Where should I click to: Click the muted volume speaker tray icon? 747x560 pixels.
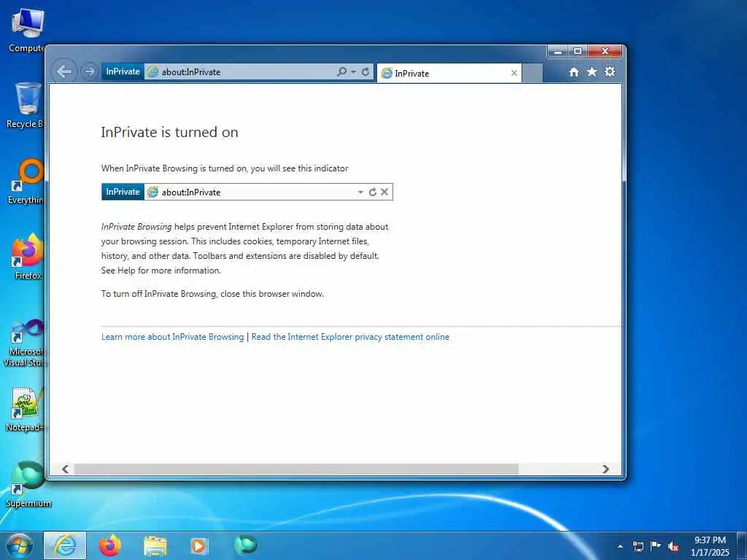pos(673,547)
